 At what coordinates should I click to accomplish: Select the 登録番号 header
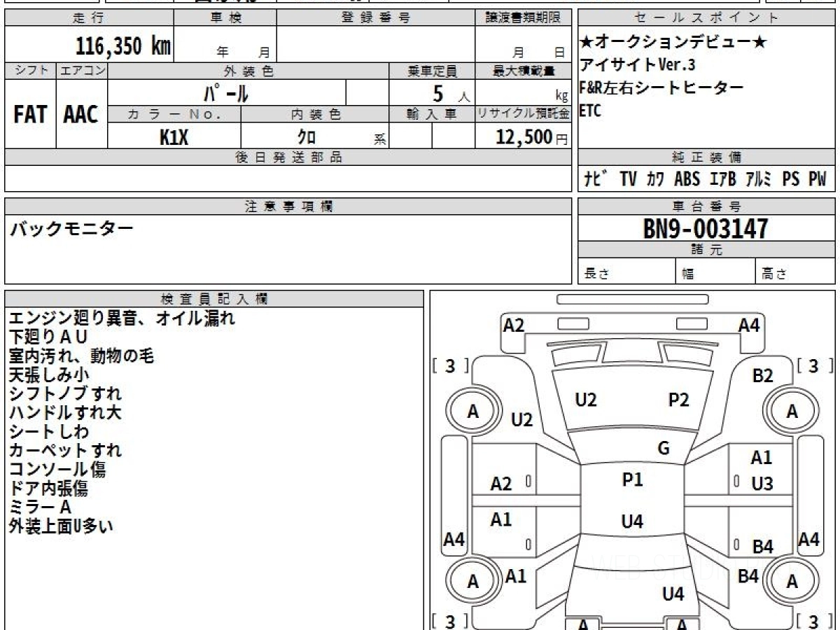click(x=376, y=17)
